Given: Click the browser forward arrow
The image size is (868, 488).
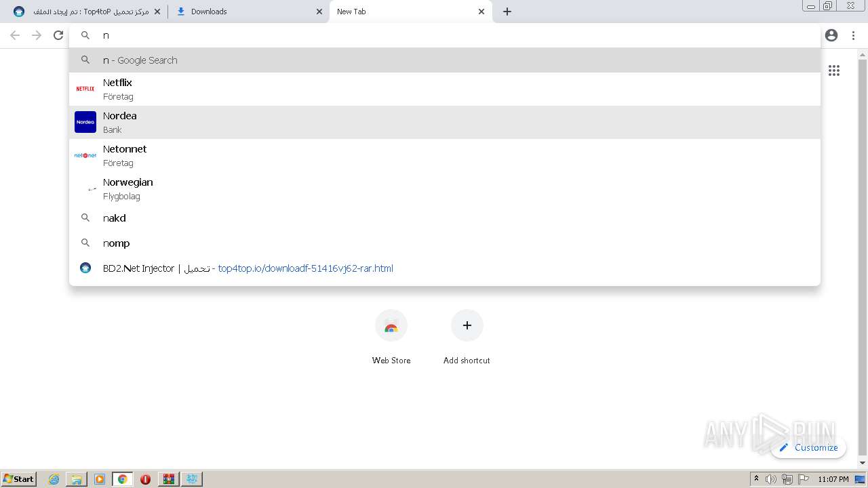Looking at the screenshot, I should (x=37, y=35).
